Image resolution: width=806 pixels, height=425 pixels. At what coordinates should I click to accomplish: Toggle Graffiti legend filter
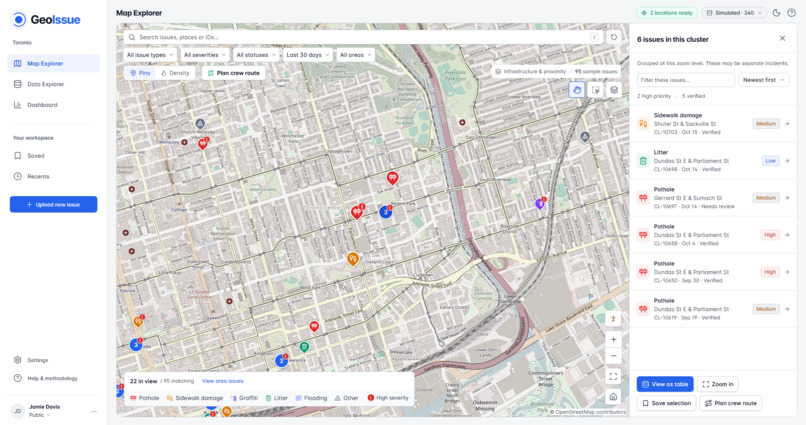pyautogui.click(x=244, y=398)
